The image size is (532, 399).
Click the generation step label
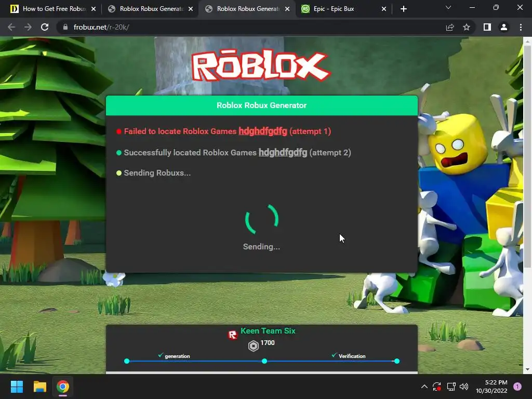177,356
